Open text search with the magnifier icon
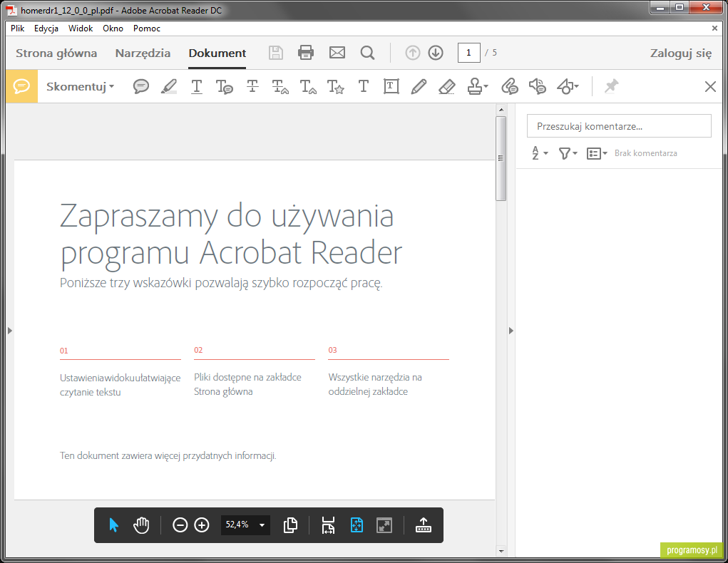Viewport: 728px width, 563px height. pyautogui.click(x=367, y=53)
